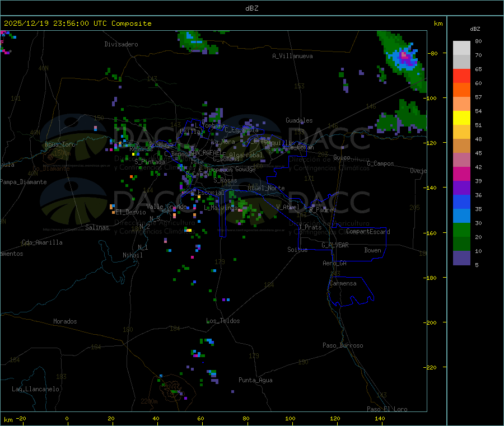The width and height of the screenshot is (504, 426).
Task: Click the Punta_Agua location label
Action: pos(255,380)
